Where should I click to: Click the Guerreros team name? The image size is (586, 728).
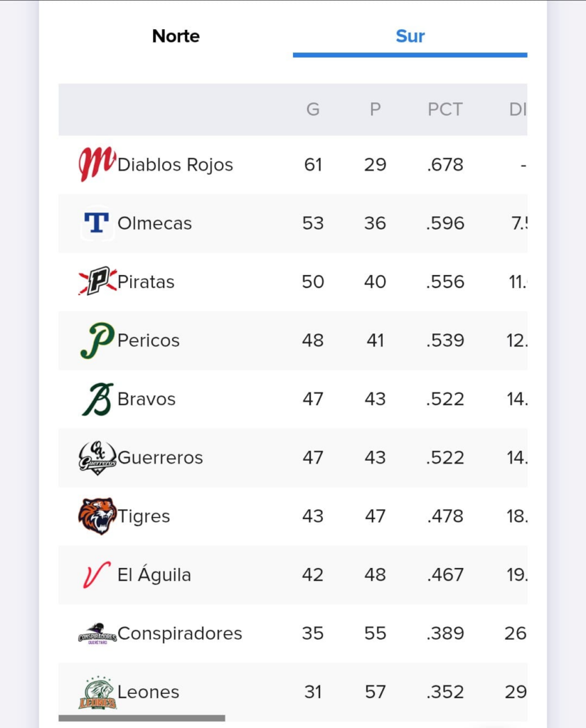click(160, 458)
